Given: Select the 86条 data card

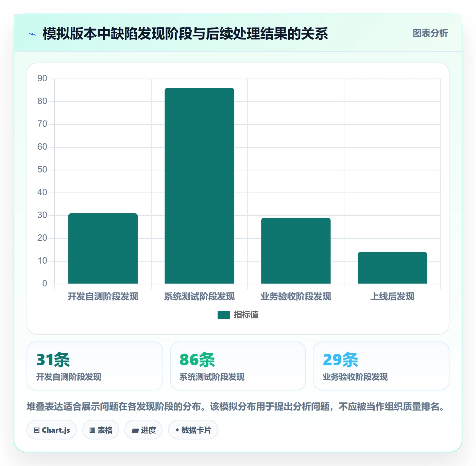Looking at the screenshot, I should pyautogui.click(x=238, y=366).
